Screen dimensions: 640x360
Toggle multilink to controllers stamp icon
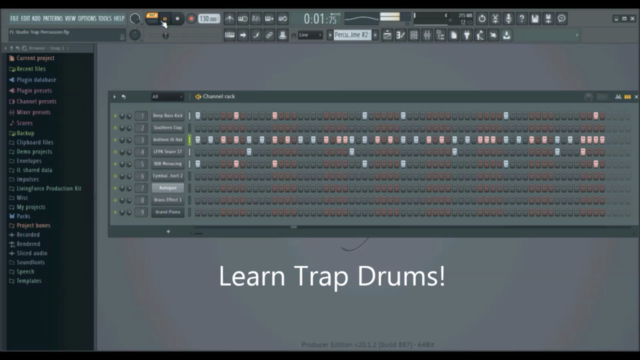[x=282, y=35]
